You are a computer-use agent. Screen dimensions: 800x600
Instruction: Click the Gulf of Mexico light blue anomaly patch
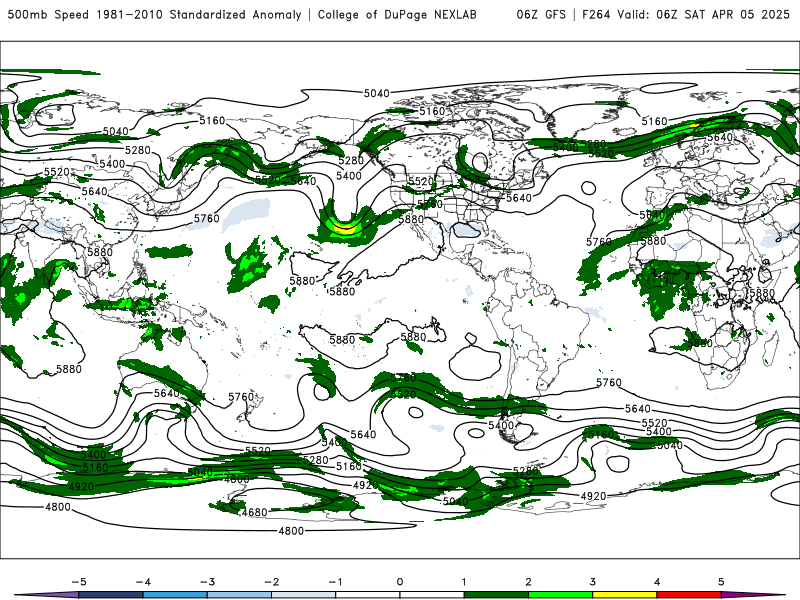(468, 230)
